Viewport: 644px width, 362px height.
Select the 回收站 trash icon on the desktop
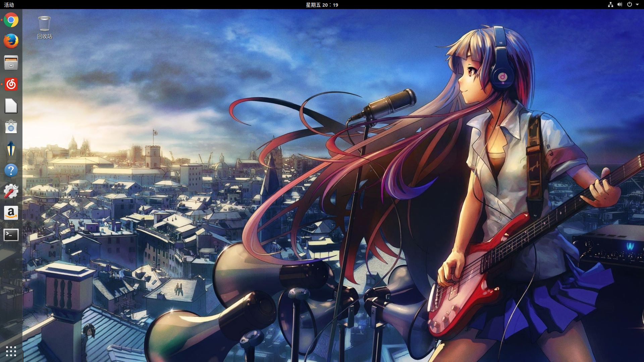pos(45,27)
